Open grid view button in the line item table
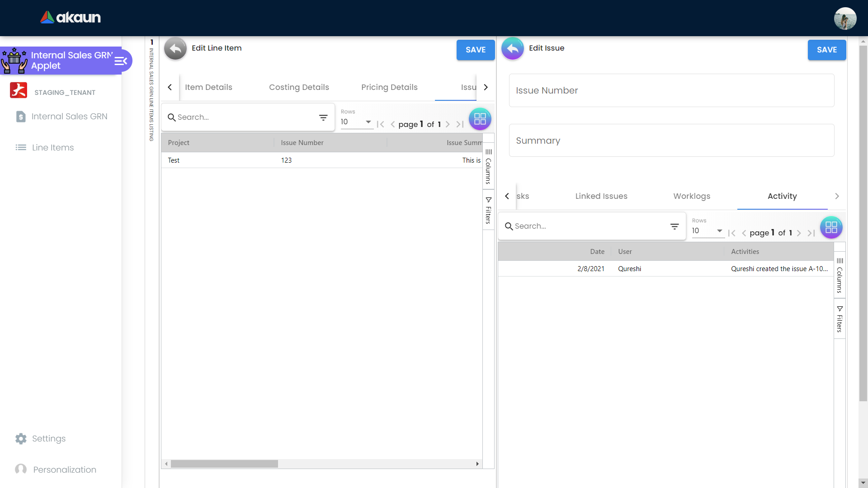868x488 pixels. [x=480, y=119]
